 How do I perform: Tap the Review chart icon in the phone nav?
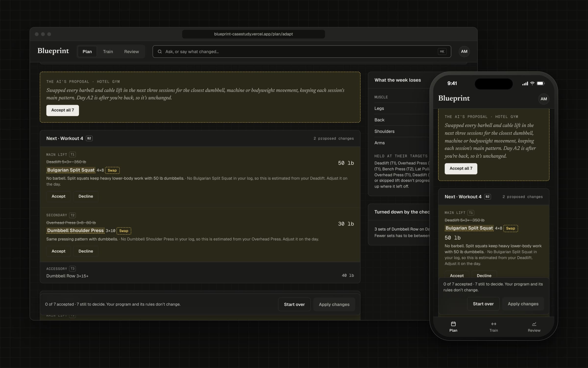[534, 324]
